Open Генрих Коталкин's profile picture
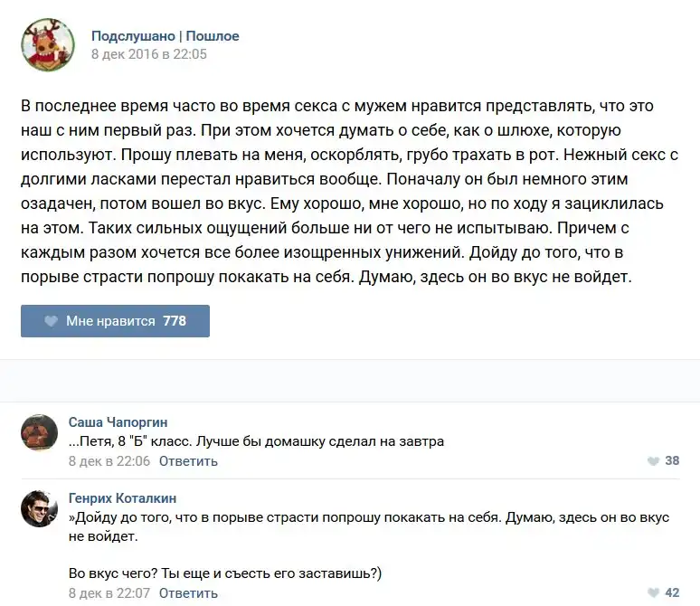 click(x=40, y=509)
